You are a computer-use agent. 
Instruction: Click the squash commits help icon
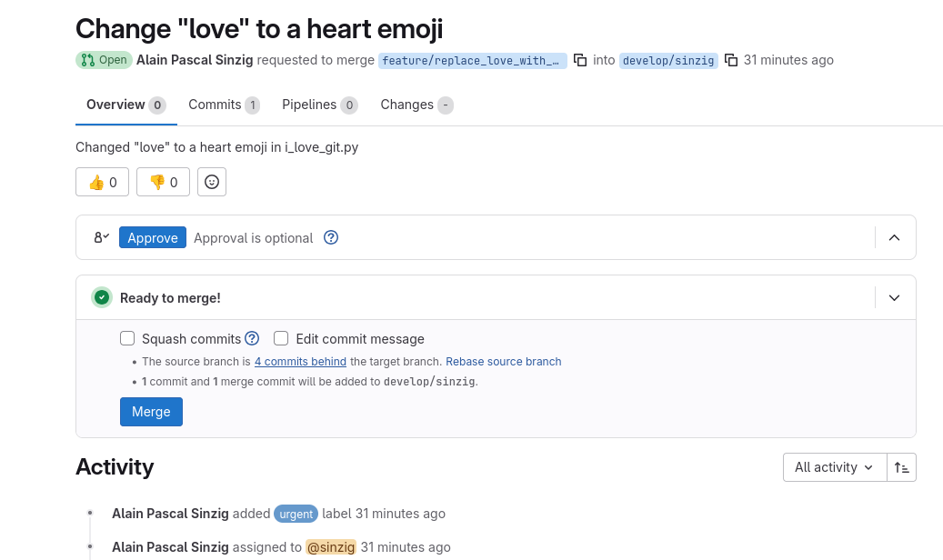click(252, 338)
